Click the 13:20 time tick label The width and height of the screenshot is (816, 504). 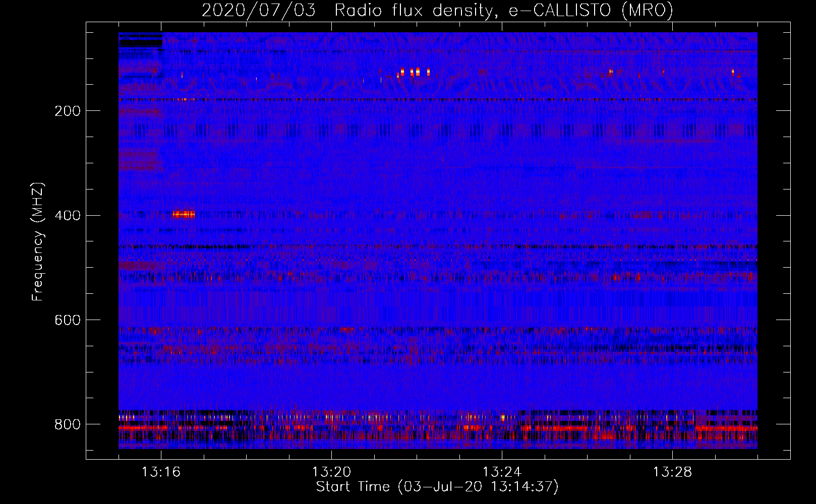click(331, 472)
